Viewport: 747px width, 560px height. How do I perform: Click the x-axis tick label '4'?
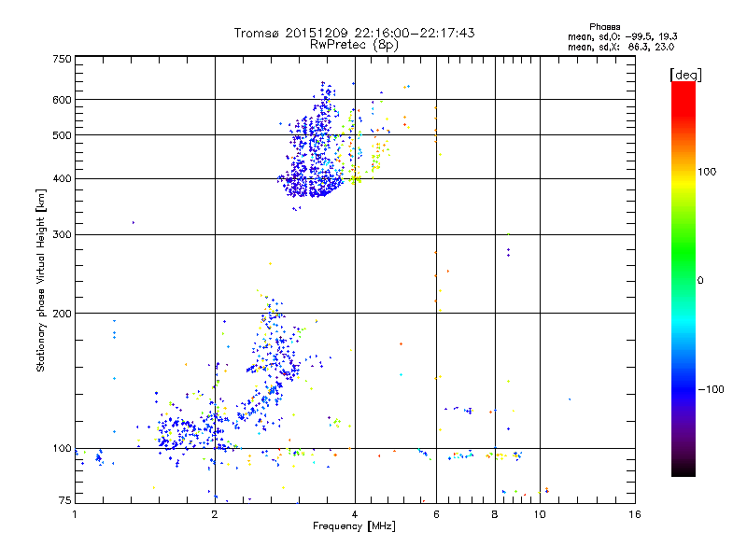click(355, 514)
